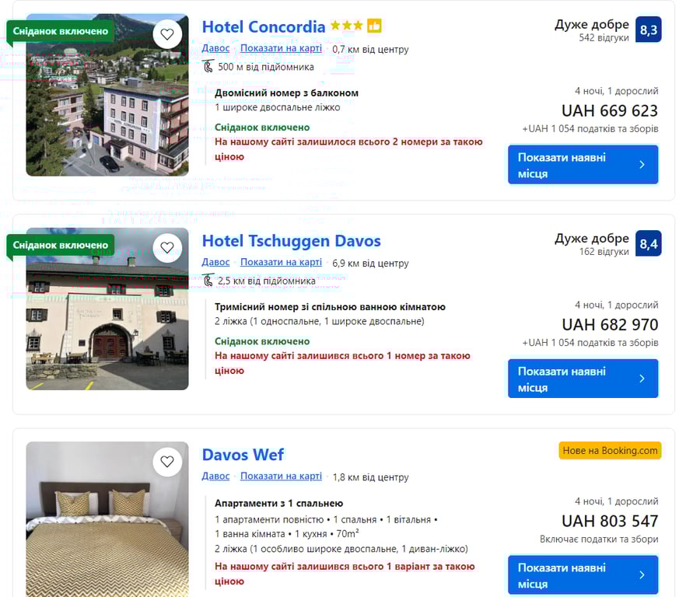Viewport: 700px width, 597px height.
Task: Click the Давос link under Hotel Tschuggen
Action: [215, 263]
